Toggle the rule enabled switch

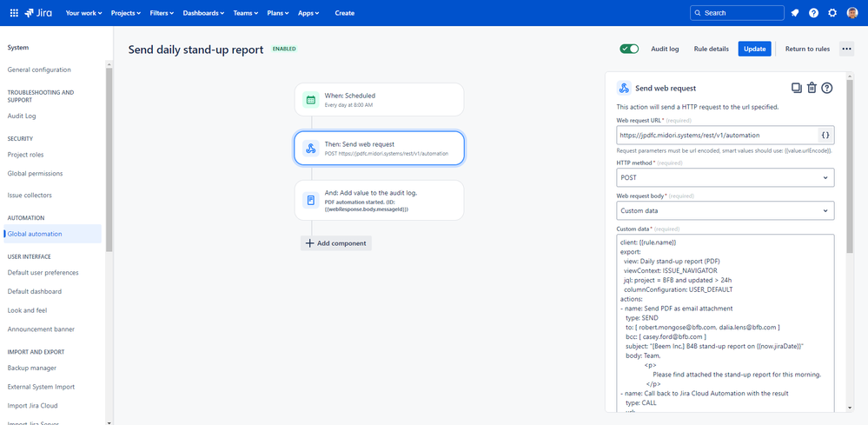click(x=629, y=49)
